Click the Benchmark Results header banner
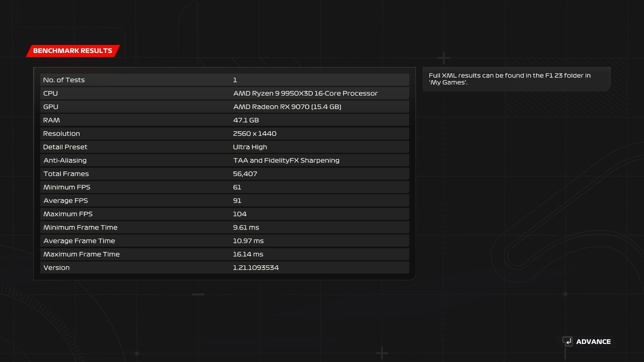644x362 pixels. point(73,51)
